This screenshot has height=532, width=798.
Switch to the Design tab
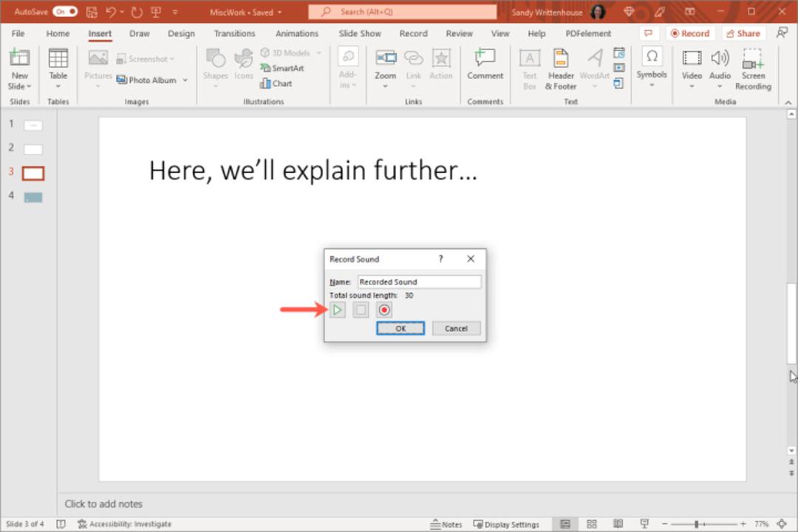coord(181,33)
